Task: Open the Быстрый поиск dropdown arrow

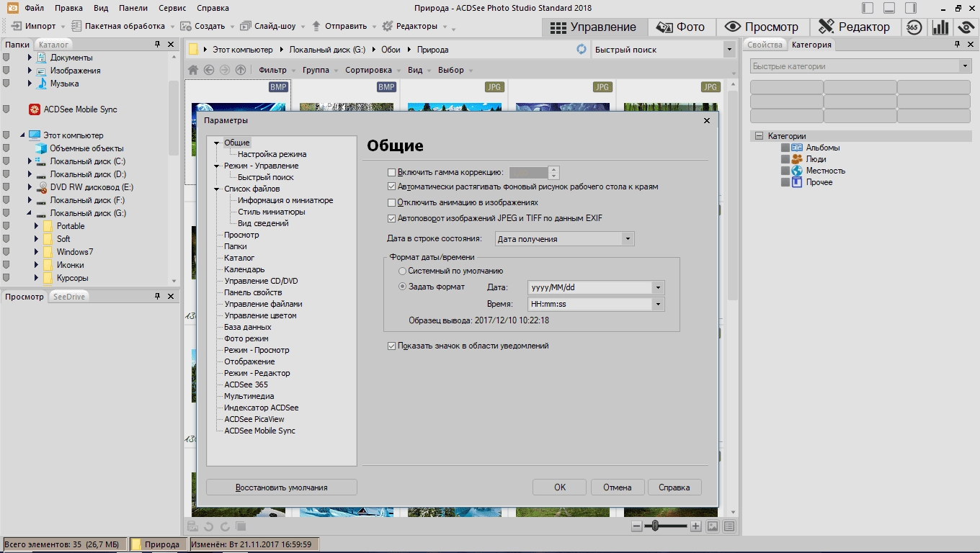Action: click(x=728, y=50)
